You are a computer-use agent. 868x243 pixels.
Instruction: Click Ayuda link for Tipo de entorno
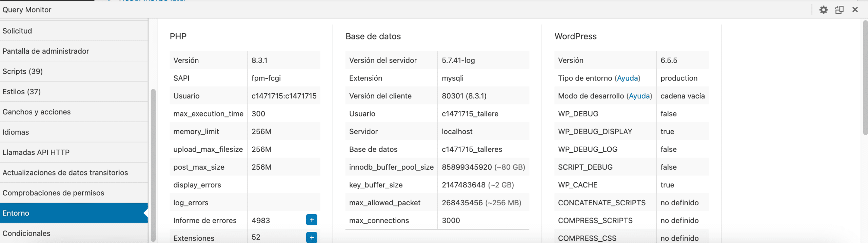pyautogui.click(x=627, y=78)
